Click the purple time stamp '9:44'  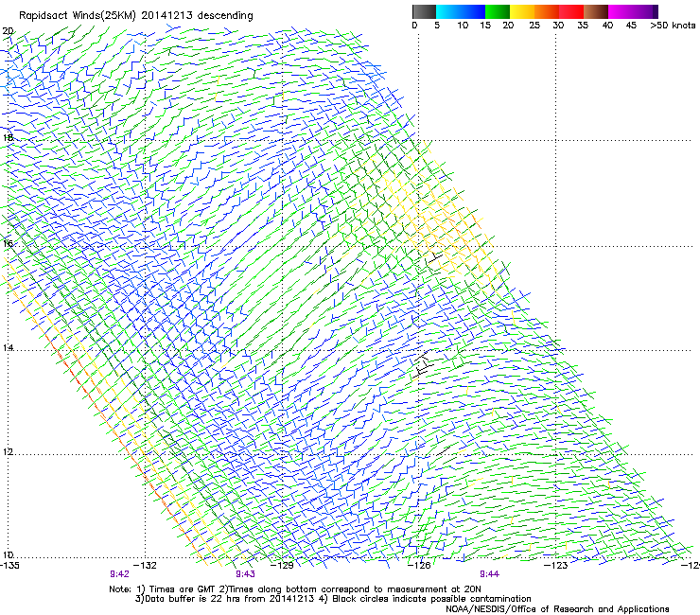pyautogui.click(x=490, y=574)
